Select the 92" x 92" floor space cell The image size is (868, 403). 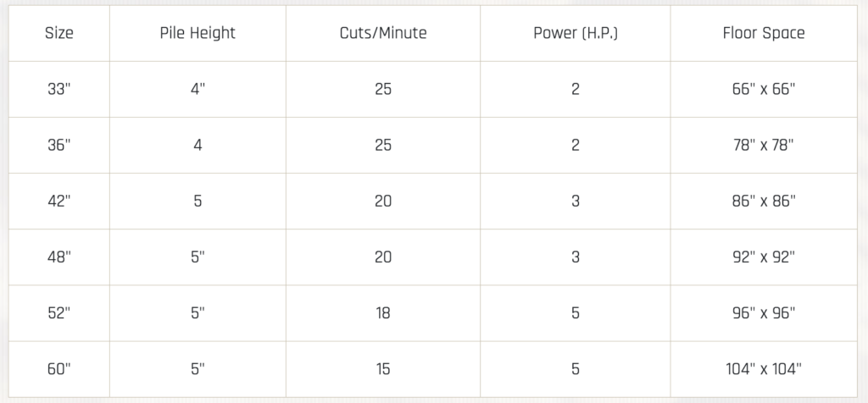coord(764,257)
